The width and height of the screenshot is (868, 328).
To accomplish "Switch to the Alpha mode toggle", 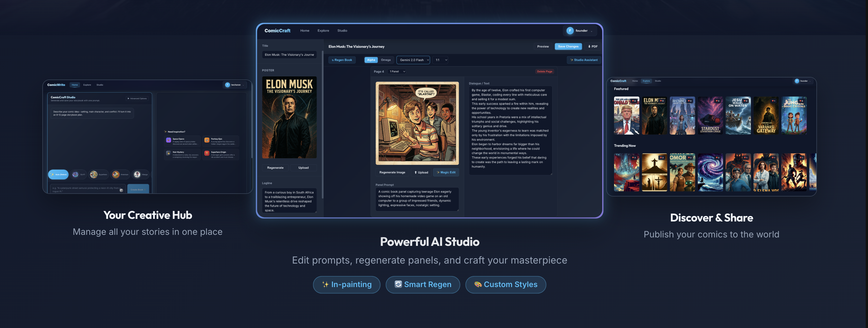I will (x=371, y=60).
